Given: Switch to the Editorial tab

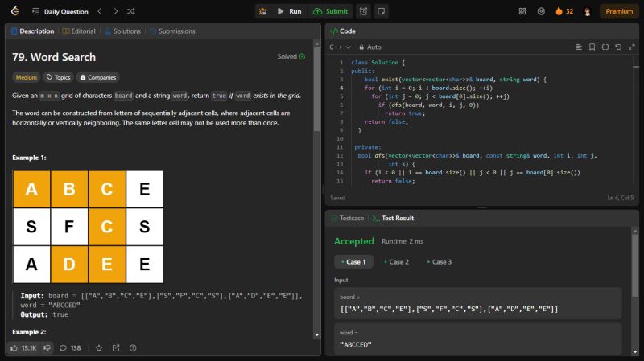Looking at the screenshot, I should coord(77,31).
